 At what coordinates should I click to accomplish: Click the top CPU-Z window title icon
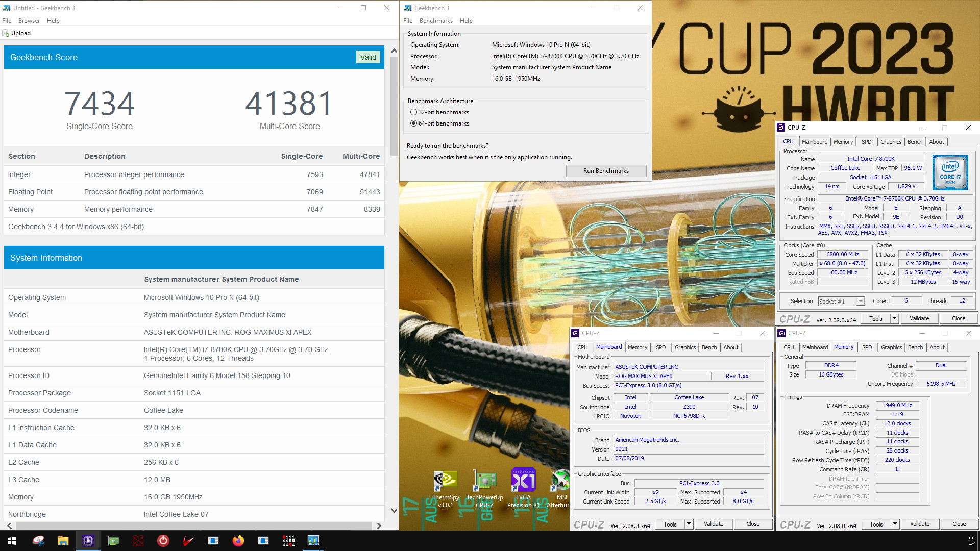point(781,128)
